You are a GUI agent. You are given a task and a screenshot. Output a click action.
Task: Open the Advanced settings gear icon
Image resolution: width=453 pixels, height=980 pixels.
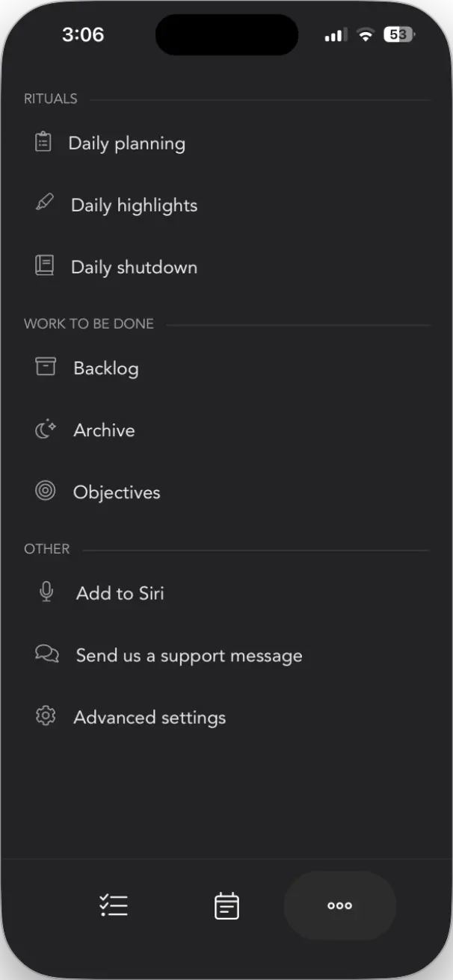tap(46, 715)
